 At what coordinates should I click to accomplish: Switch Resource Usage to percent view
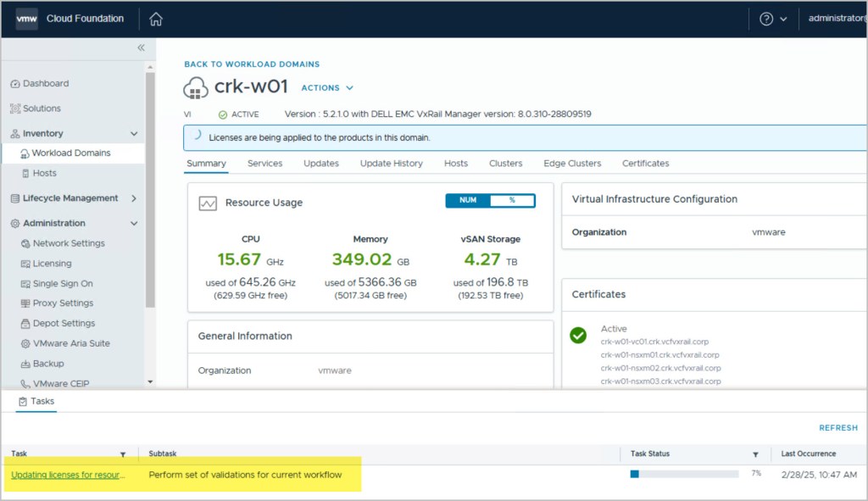click(512, 201)
